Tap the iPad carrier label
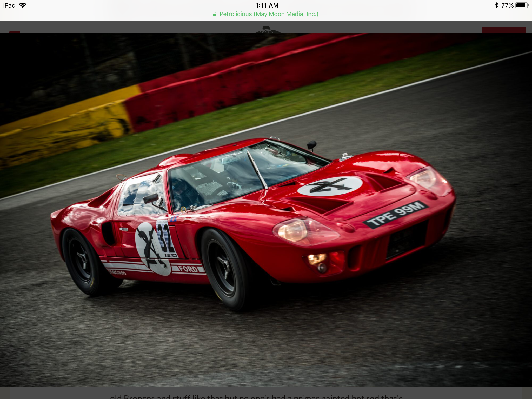This screenshot has height=399, width=532. click(9, 5)
